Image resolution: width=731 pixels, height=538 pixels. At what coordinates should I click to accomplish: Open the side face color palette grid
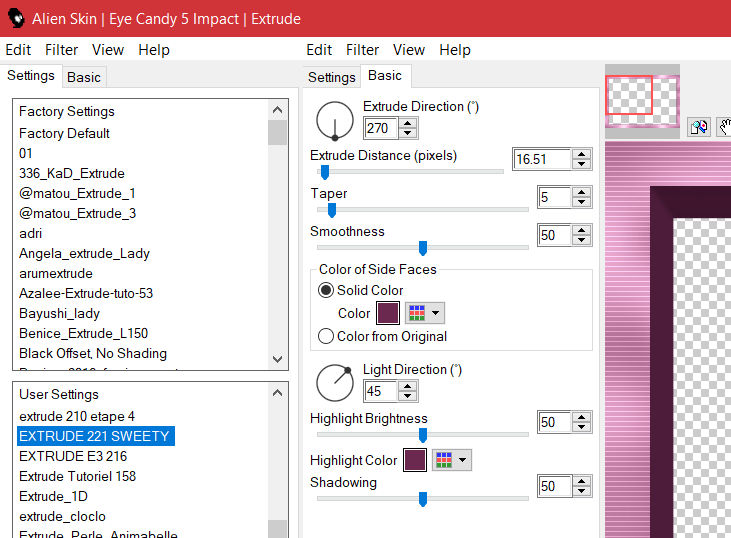[x=417, y=313]
